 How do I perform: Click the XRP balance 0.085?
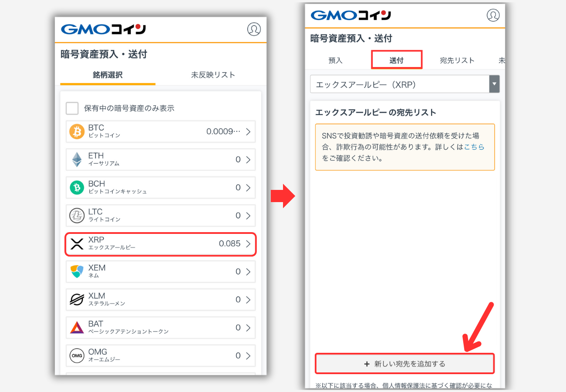(229, 243)
